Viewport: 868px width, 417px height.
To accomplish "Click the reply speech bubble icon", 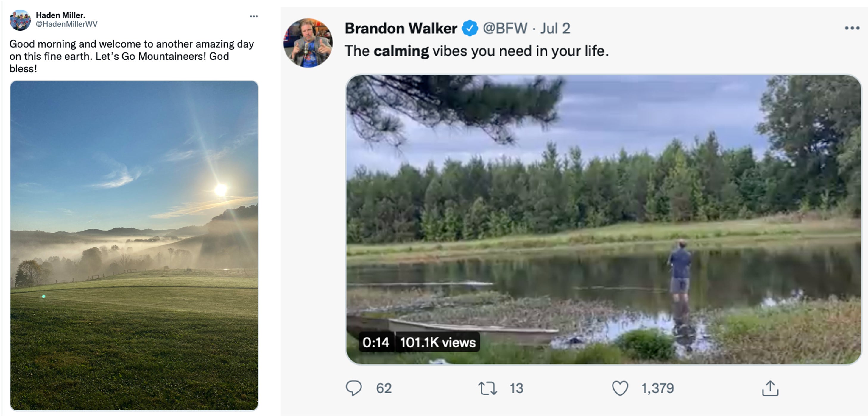I will 354,388.
